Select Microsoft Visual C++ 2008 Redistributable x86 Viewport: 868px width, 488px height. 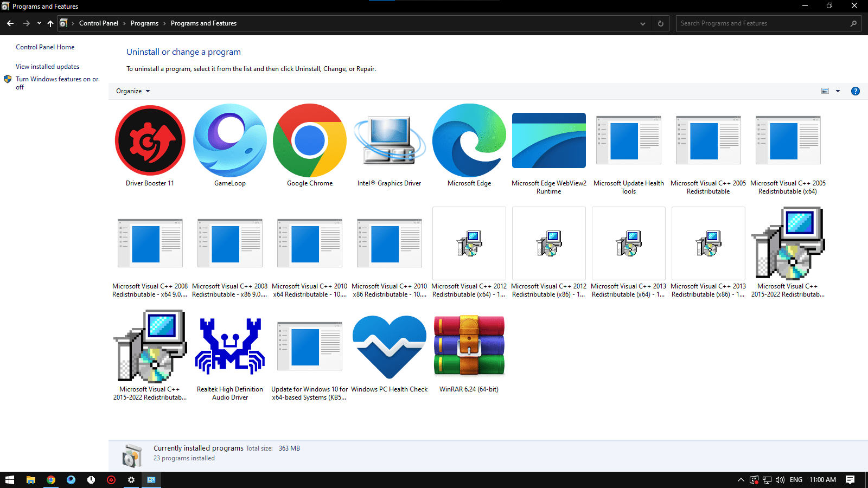[x=230, y=243]
